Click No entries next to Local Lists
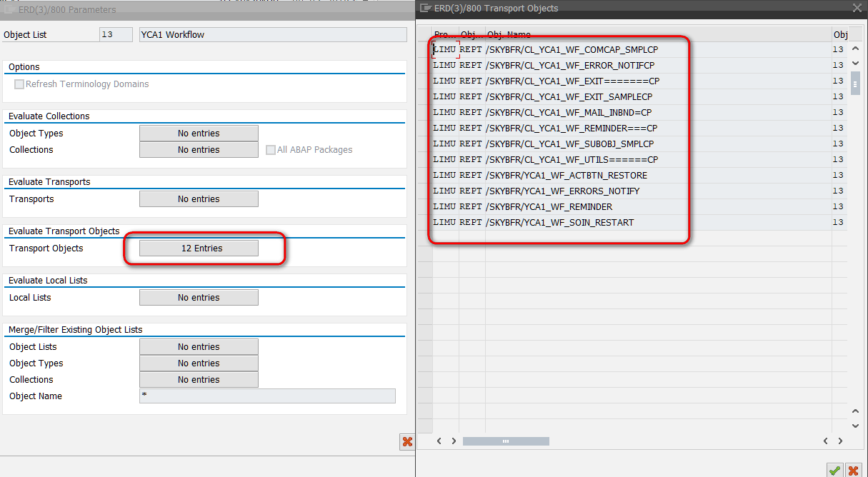Viewport: 868px width, 477px height. pyautogui.click(x=199, y=297)
